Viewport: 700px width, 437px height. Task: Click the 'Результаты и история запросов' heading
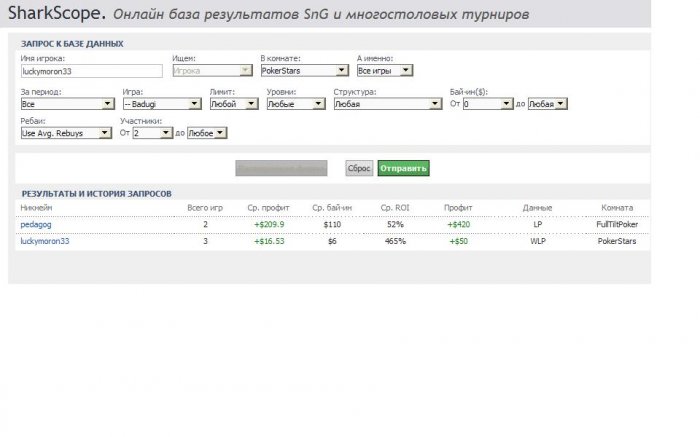[x=96, y=194]
